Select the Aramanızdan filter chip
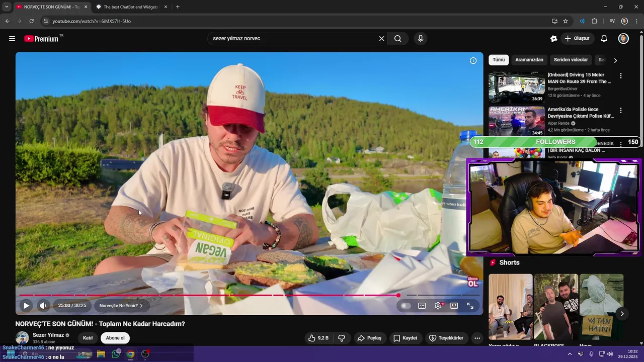Screen dimensions: 644x362 click(529, 60)
